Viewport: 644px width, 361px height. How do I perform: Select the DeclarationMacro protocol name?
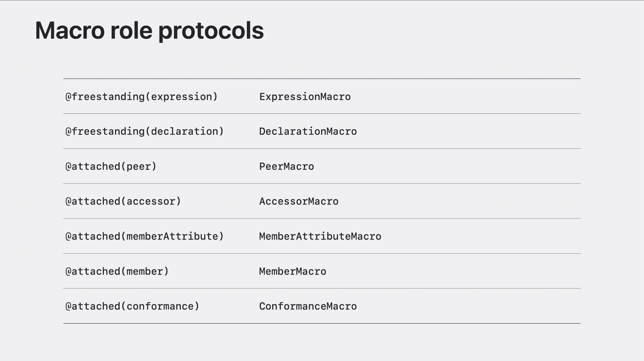point(308,131)
